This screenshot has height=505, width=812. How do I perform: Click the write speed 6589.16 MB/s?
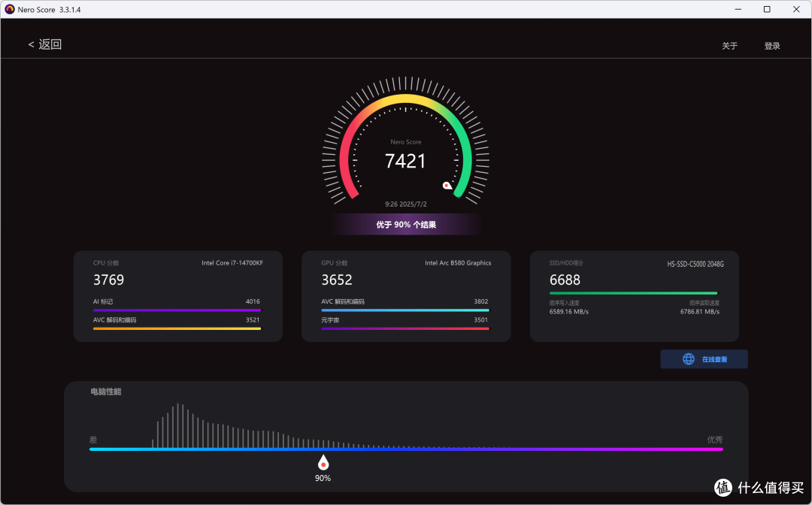click(568, 311)
